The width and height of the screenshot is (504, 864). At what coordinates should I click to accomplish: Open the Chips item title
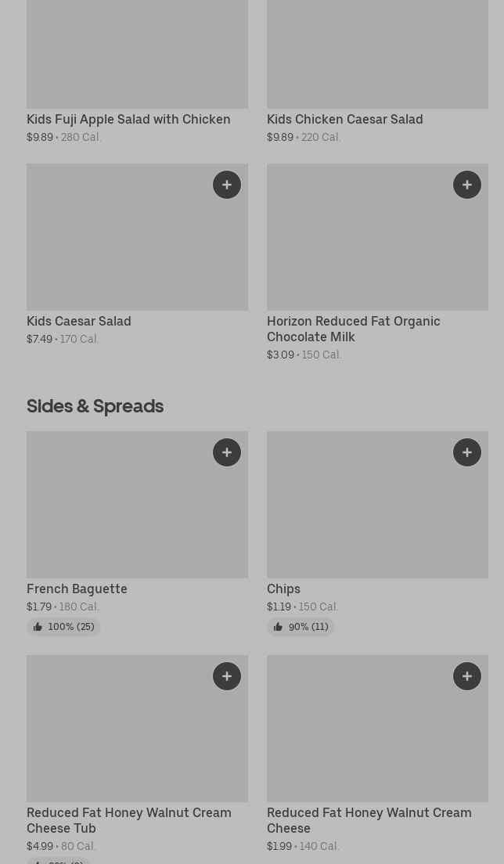283,589
